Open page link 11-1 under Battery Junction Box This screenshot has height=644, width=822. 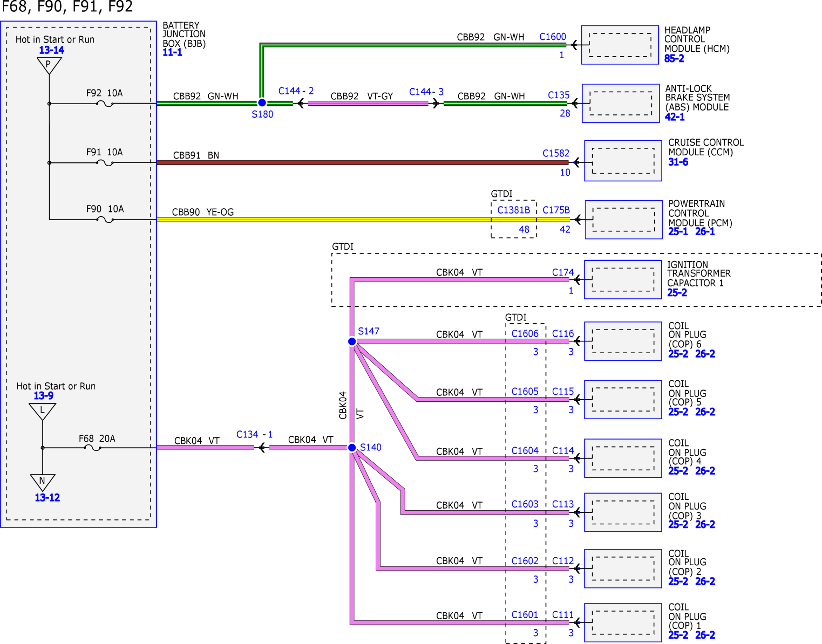tap(172, 52)
